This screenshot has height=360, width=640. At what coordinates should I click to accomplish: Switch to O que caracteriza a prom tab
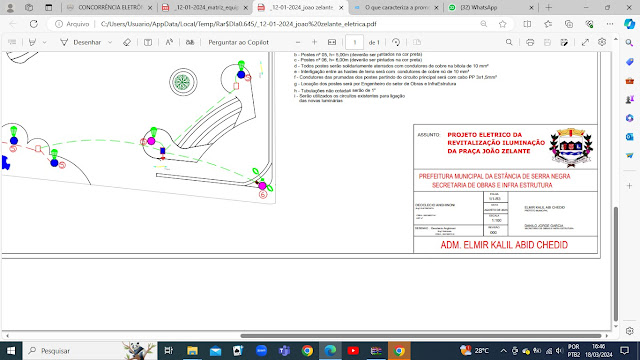[x=396, y=7]
